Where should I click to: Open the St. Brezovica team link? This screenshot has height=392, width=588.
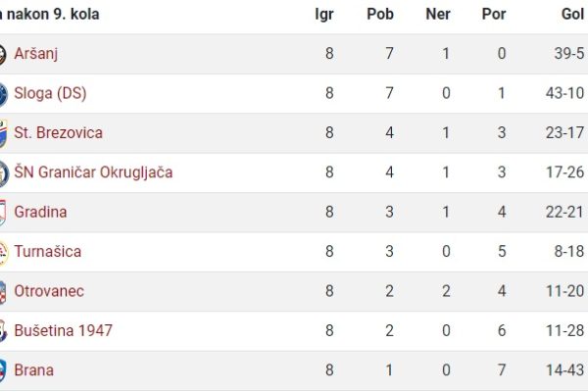point(58,133)
